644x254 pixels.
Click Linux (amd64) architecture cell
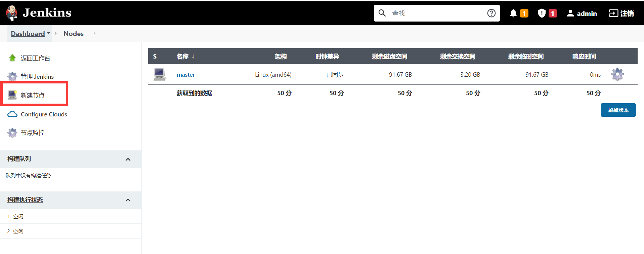(x=273, y=75)
